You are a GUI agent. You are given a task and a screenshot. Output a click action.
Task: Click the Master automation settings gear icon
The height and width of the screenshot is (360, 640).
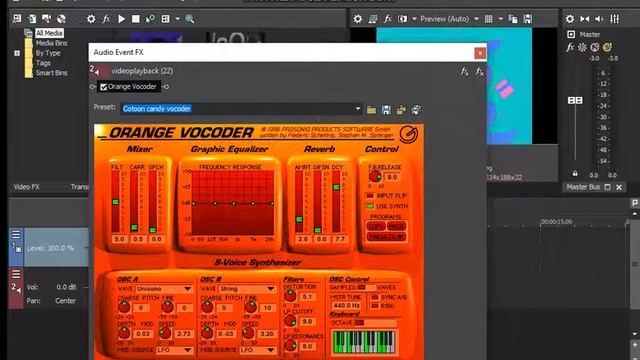point(582,47)
